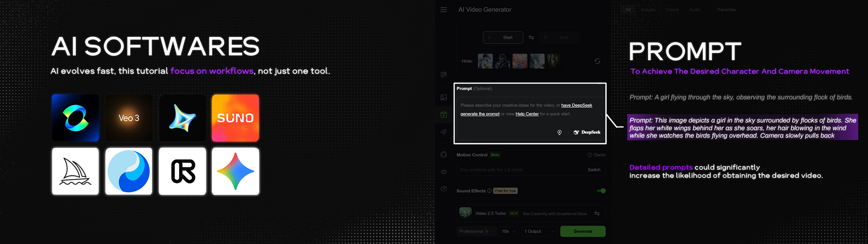Open the Professional mode dropdown

[x=476, y=231]
